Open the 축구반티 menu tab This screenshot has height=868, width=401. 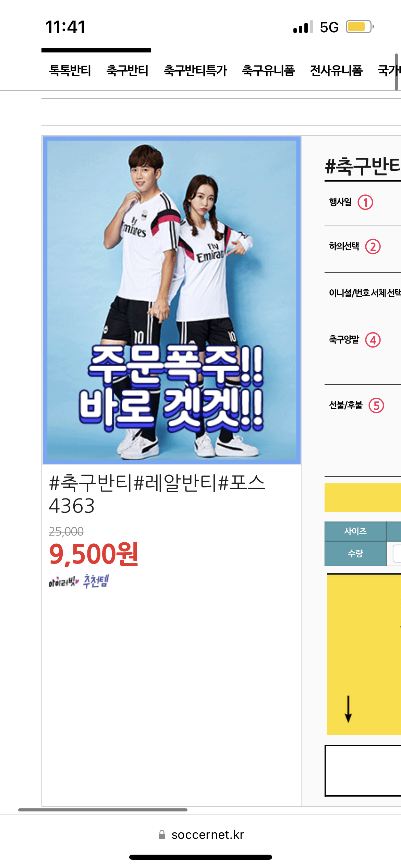click(127, 71)
